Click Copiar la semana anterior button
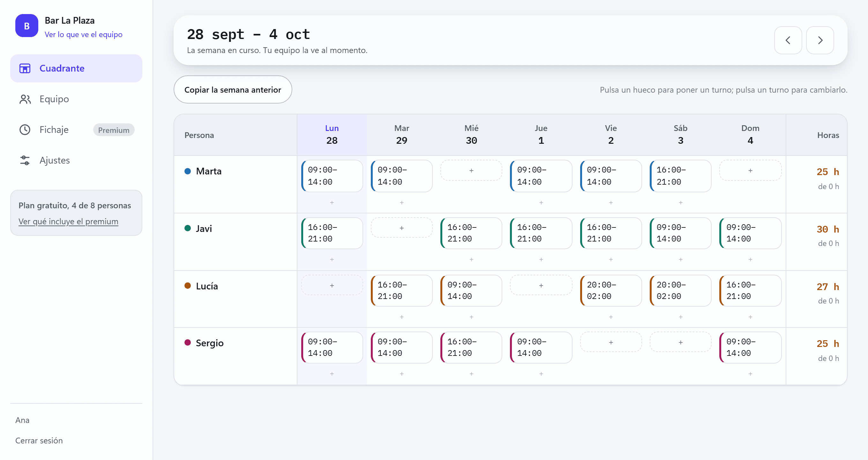Image resolution: width=868 pixels, height=460 pixels. tap(233, 89)
